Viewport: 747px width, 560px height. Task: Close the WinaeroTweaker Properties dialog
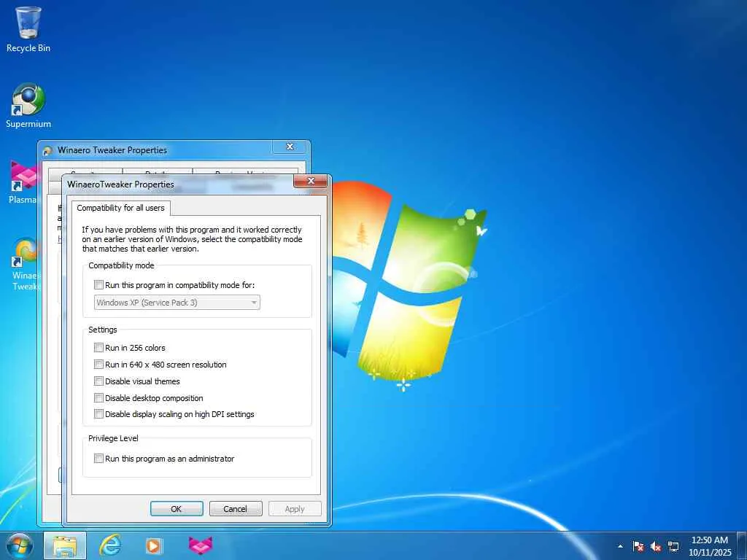pos(311,181)
